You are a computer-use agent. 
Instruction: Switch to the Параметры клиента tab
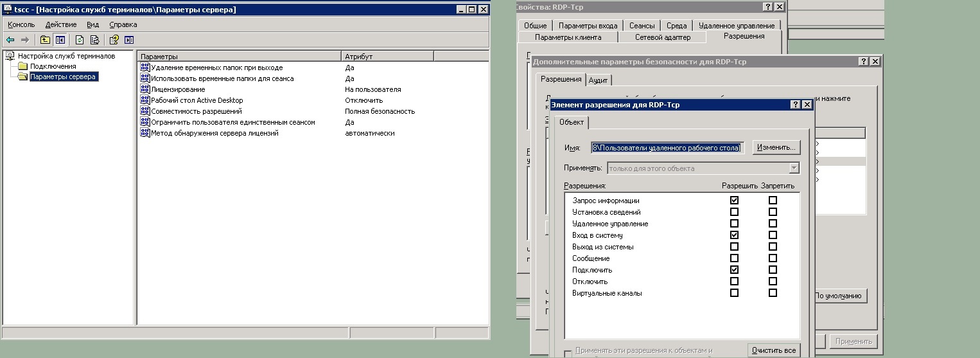(x=568, y=37)
